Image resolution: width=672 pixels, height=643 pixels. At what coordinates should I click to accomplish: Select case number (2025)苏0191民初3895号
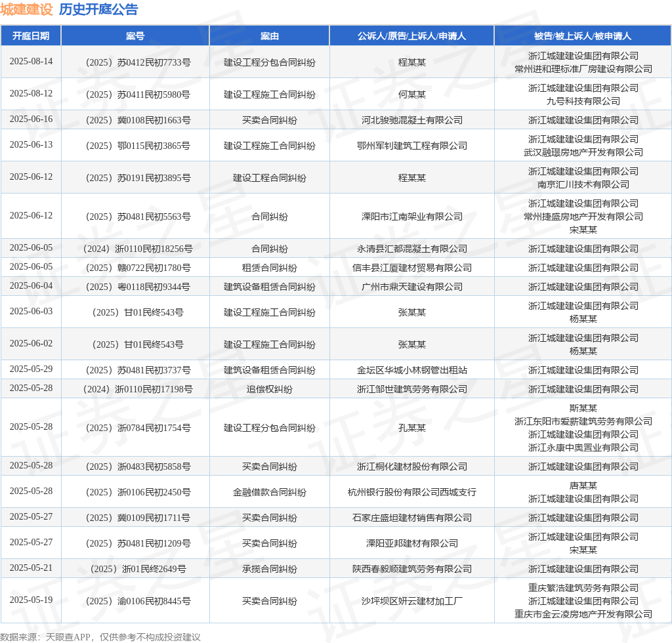[x=138, y=178]
